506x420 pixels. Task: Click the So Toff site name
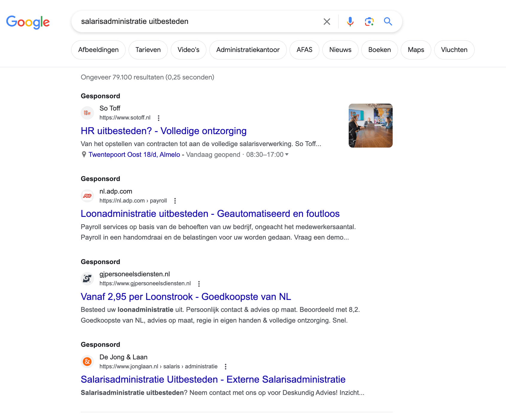[x=110, y=108]
